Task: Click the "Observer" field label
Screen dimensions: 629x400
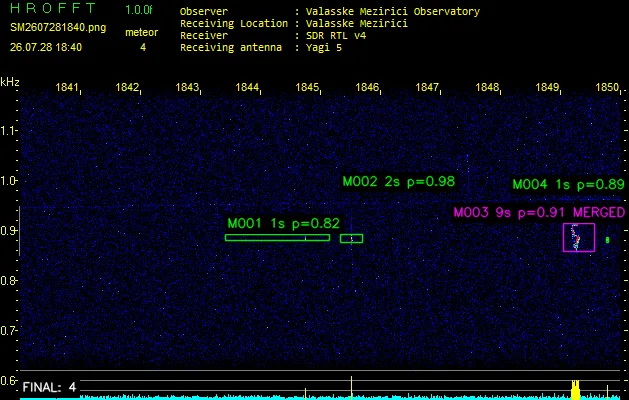Action: (x=204, y=12)
